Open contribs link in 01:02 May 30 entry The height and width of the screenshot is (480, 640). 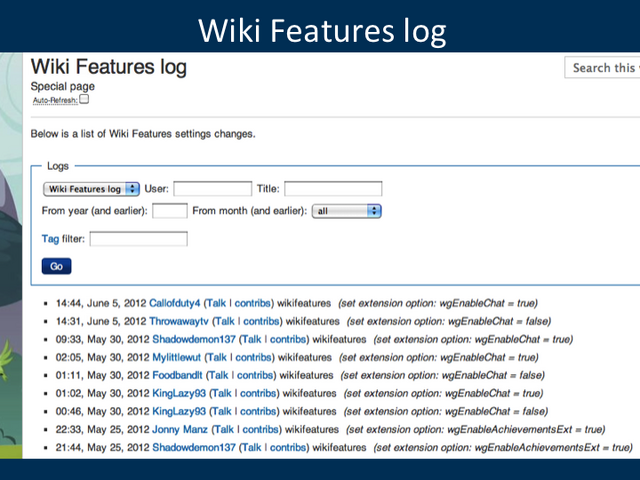click(258, 393)
